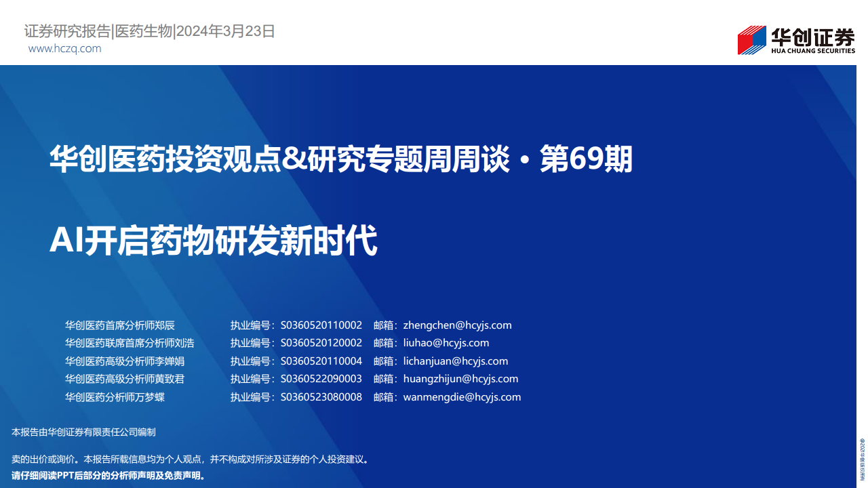Select license number S0360520120002

[x=321, y=343]
